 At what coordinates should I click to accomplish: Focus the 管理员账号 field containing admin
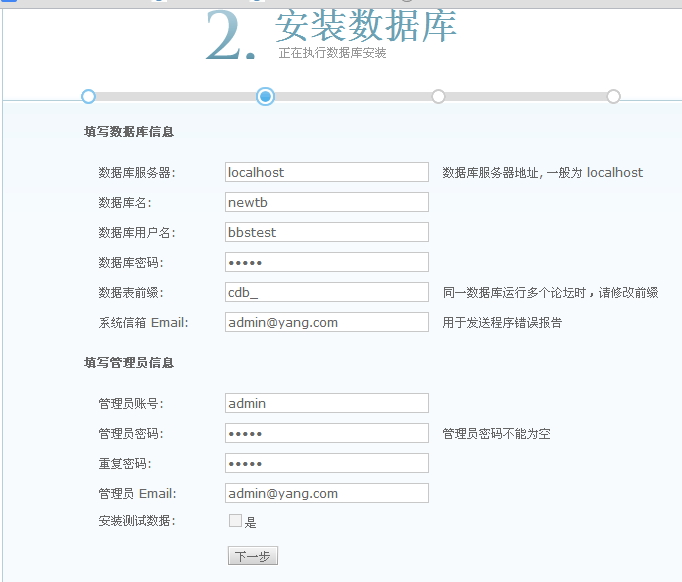coord(327,403)
